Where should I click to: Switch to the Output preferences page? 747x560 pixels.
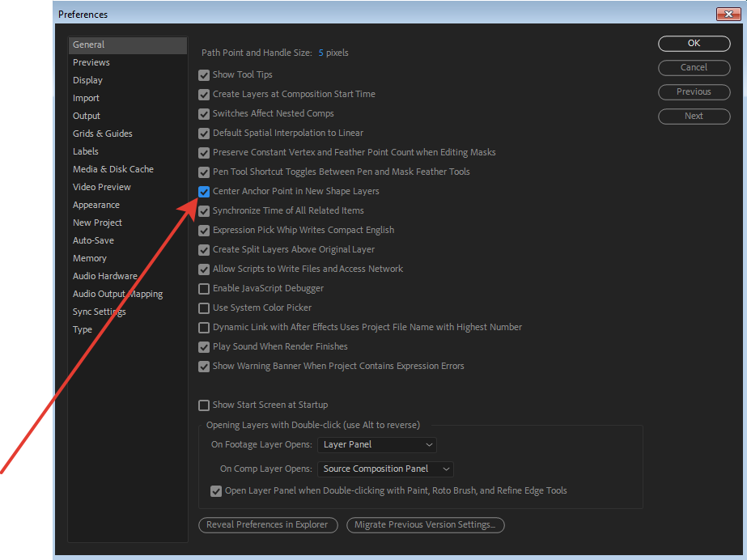pos(86,115)
